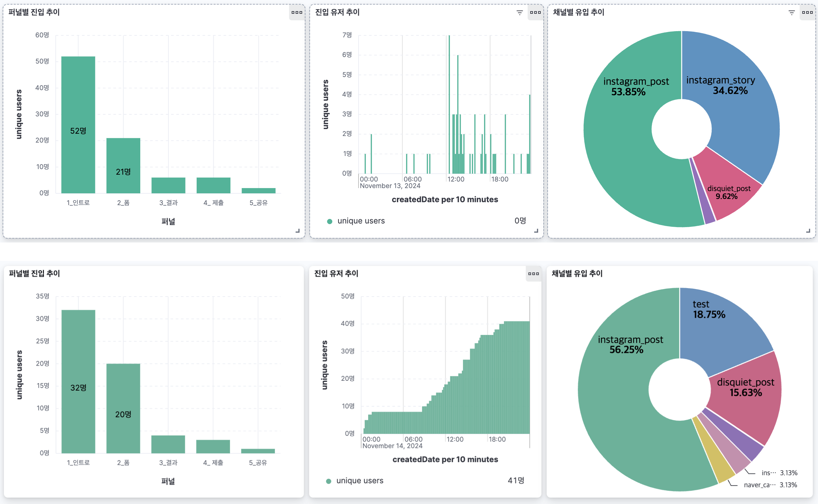Click the 'ins…' 3.13% pie label
The image size is (818, 504).
769,473
